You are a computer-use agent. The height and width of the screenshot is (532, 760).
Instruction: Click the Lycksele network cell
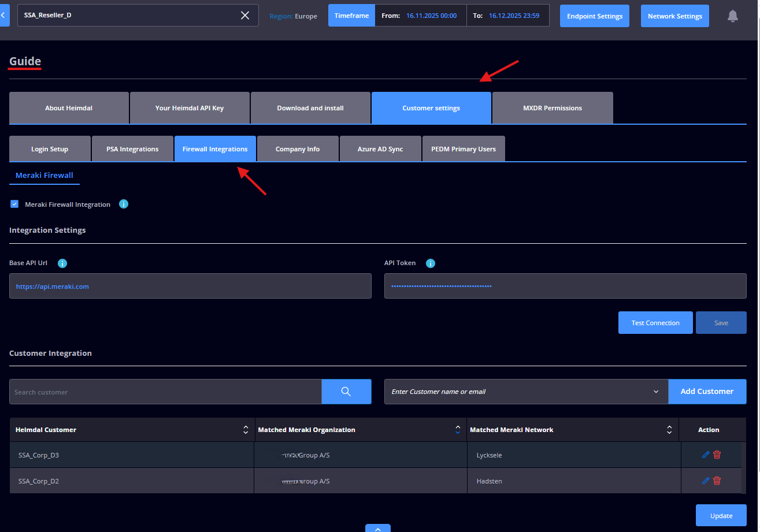(574, 455)
